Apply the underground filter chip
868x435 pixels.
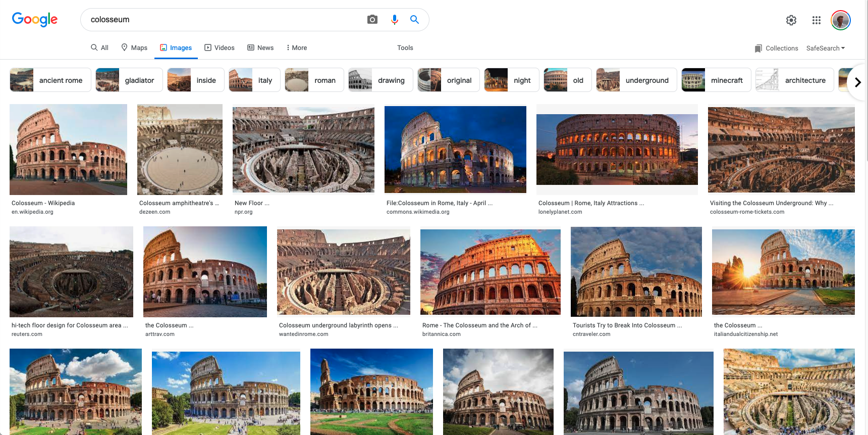coord(636,80)
